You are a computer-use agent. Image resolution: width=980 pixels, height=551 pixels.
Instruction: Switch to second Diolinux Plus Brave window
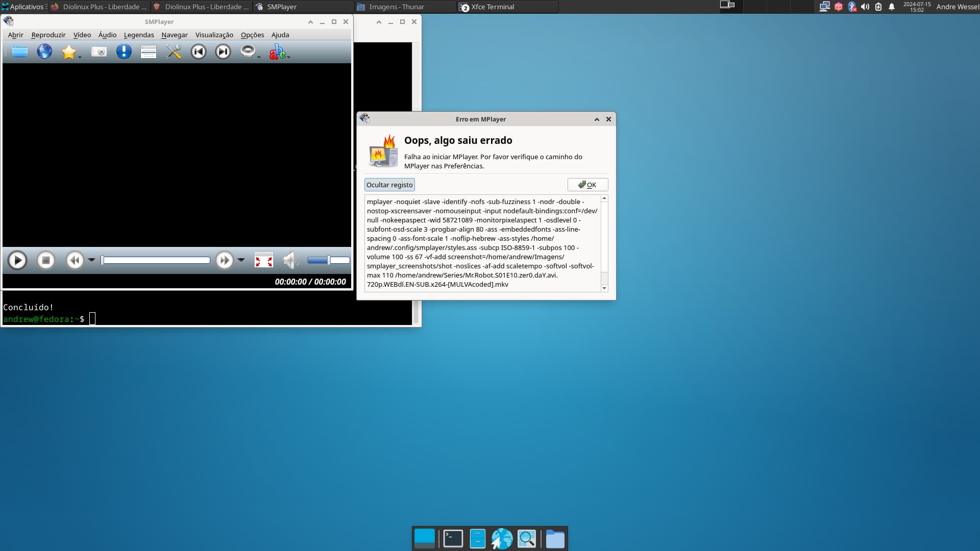coord(202,7)
